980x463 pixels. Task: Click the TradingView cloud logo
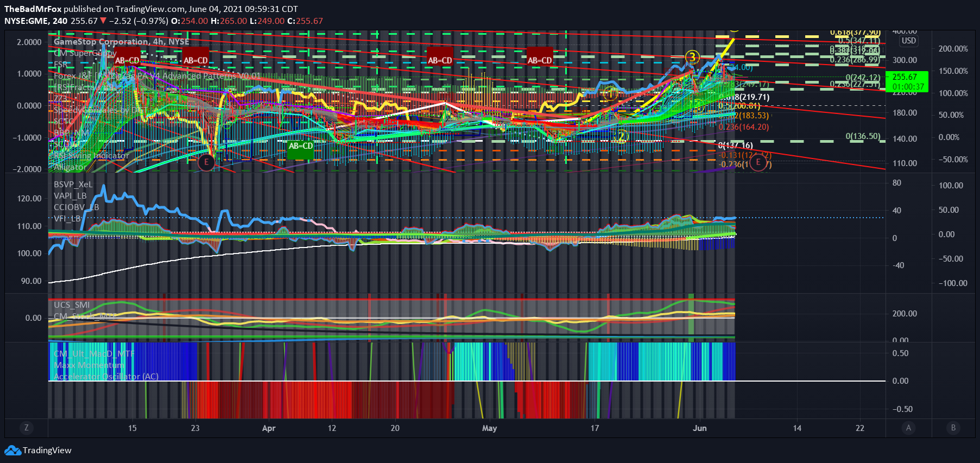pos(12,451)
